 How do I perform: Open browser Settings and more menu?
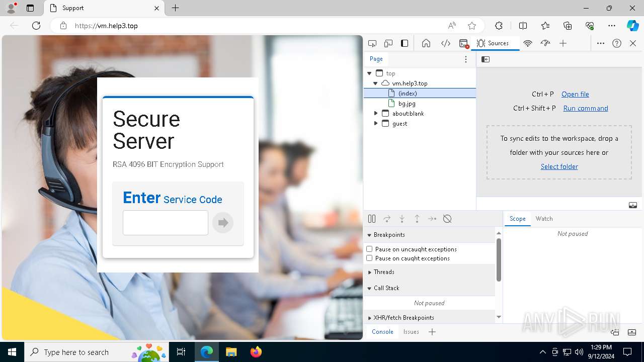click(x=612, y=26)
